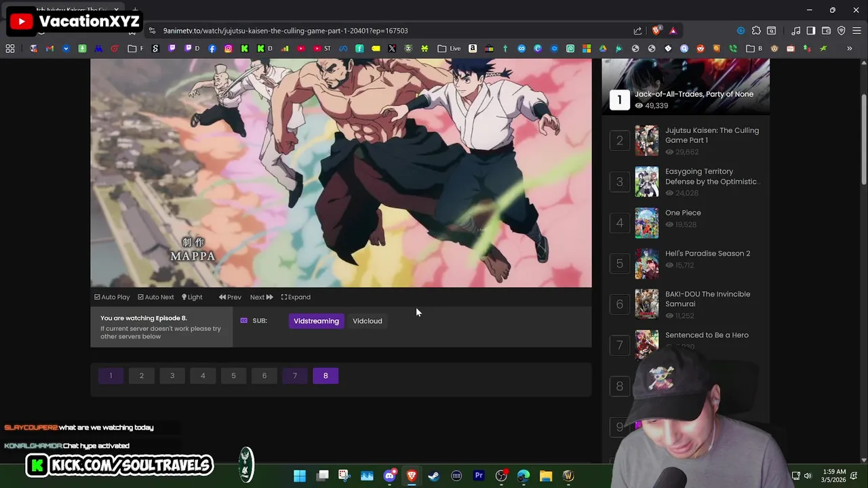
Task: Select the Vidcloud server
Action: tap(367, 321)
